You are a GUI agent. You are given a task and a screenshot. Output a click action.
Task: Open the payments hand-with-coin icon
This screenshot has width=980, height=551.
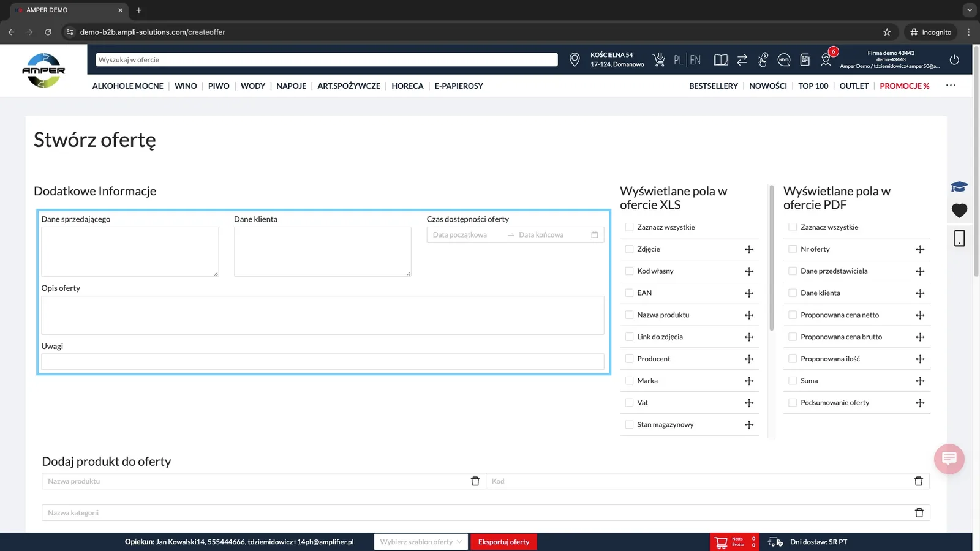(x=763, y=59)
